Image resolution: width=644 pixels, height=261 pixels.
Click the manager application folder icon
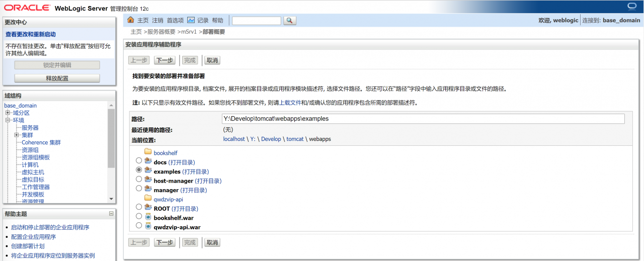148,190
